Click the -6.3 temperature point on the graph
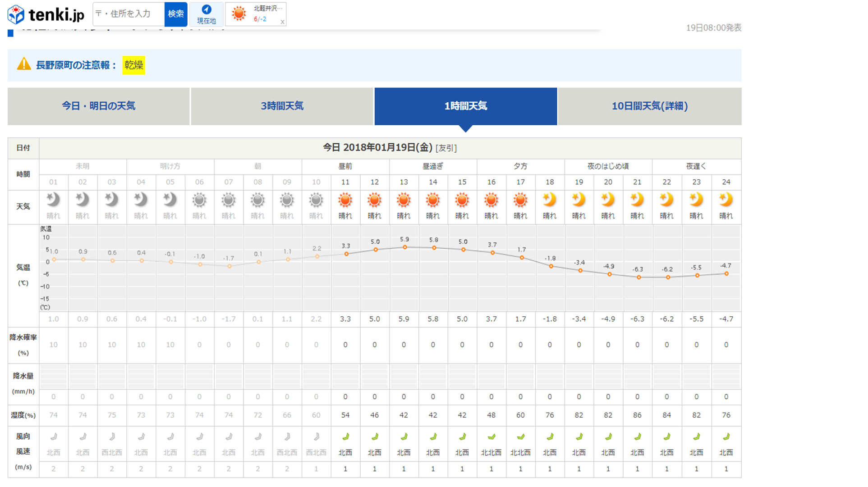Viewport: 868px width, 487px height. pyautogui.click(x=638, y=278)
